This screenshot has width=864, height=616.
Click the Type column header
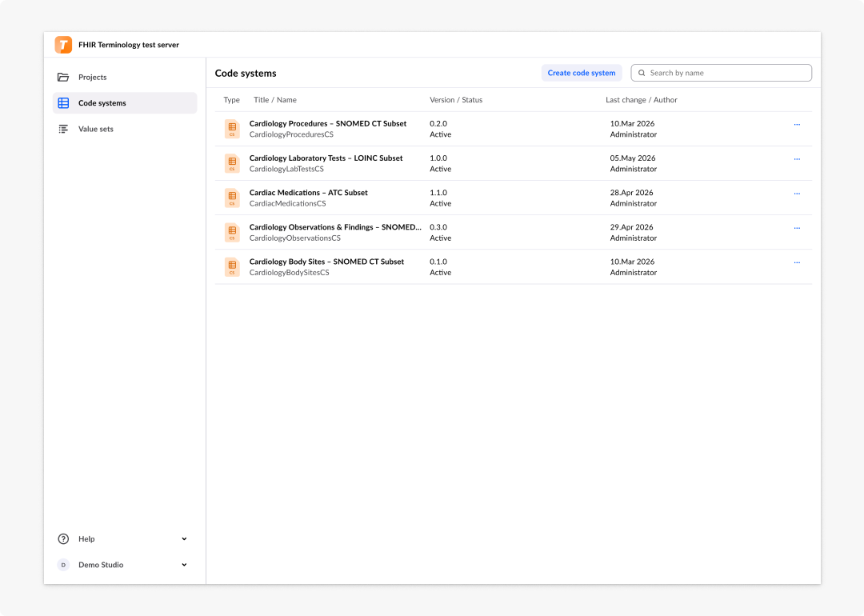[x=231, y=100]
